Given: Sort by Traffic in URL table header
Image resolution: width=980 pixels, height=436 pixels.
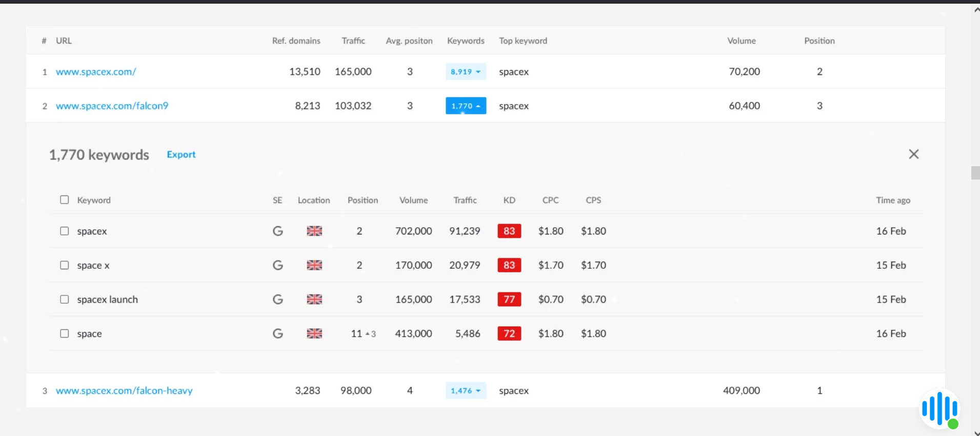Looking at the screenshot, I should click(x=353, y=41).
